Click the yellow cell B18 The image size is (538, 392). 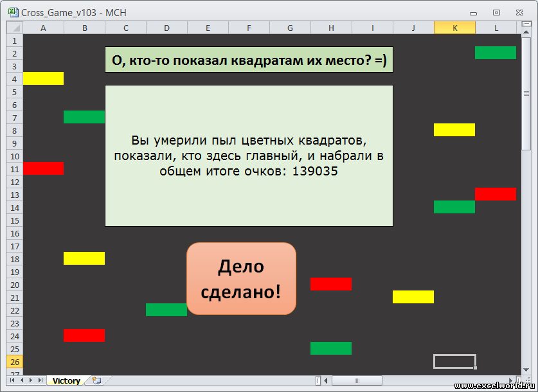click(84, 258)
